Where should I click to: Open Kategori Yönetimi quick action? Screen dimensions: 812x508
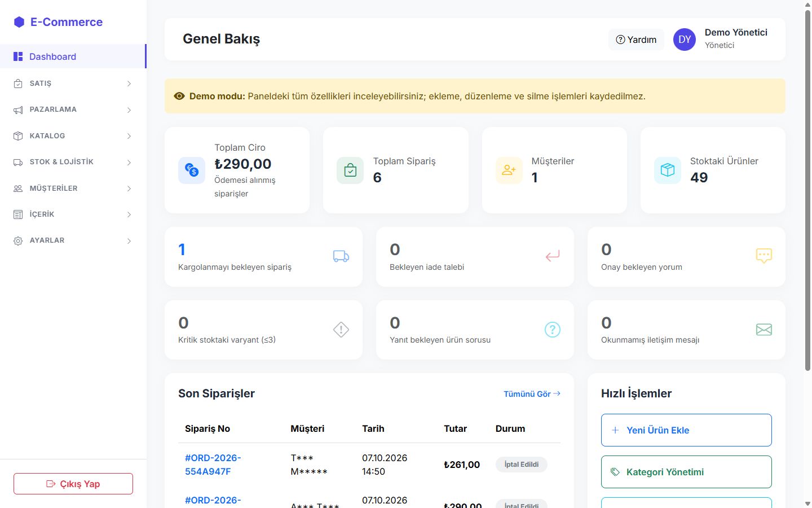click(x=686, y=472)
